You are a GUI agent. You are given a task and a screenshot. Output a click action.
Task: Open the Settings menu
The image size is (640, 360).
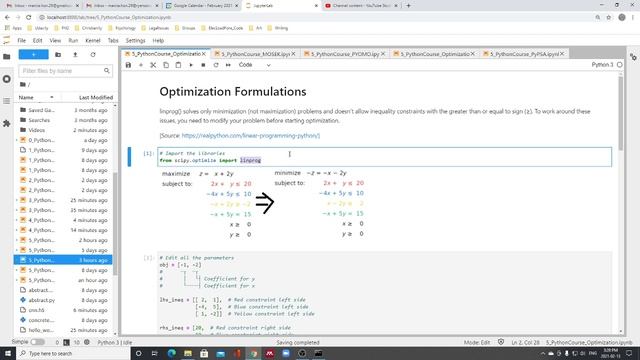point(136,40)
